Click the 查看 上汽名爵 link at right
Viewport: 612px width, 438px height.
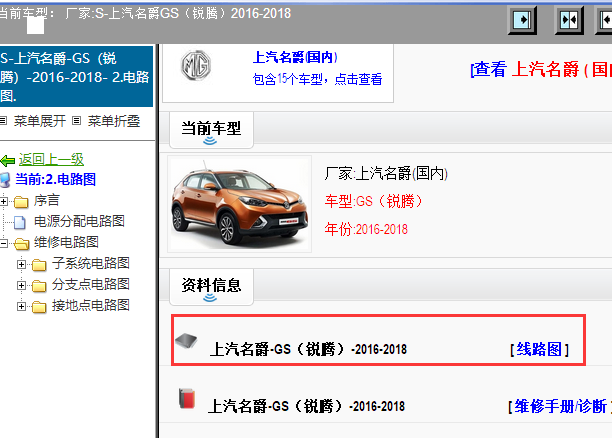pyautogui.click(x=541, y=69)
